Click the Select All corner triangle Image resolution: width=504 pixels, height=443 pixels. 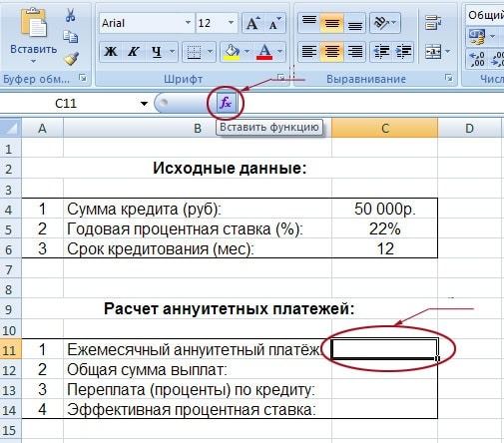point(10,128)
